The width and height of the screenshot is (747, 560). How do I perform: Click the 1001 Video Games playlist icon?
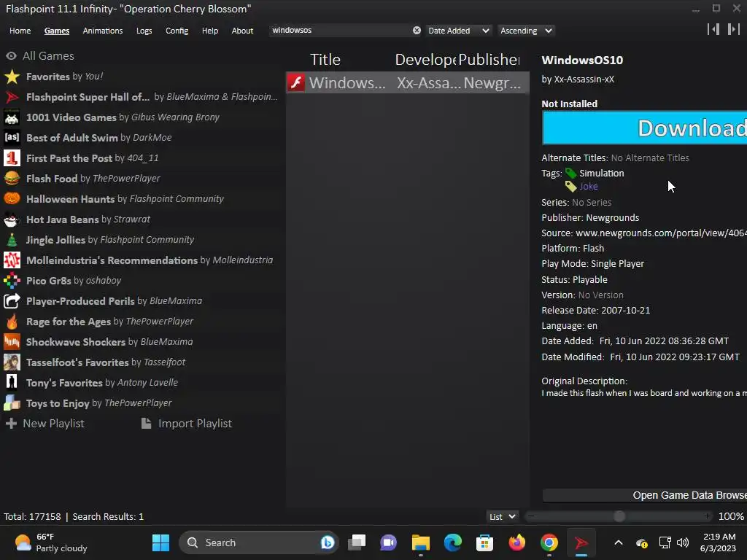pos(12,117)
